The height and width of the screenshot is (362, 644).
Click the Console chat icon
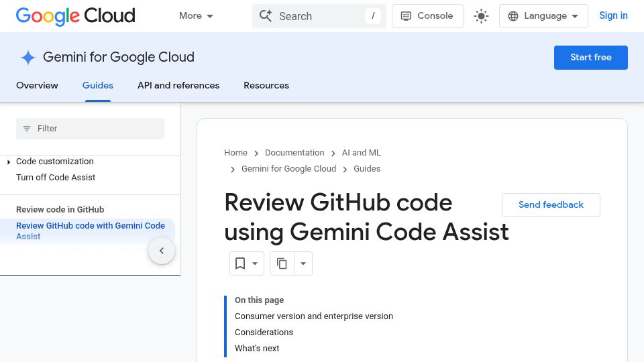click(x=406, y=16)
